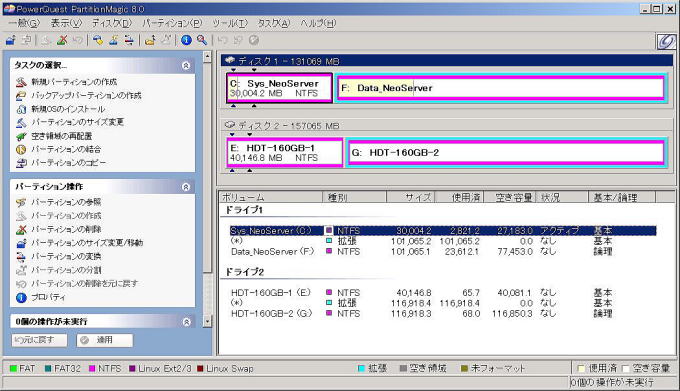This screenshot has width=680, height=391.
Task: Click the ディスク 1 - 131069 MB header bar
Action: coord(447,61)
